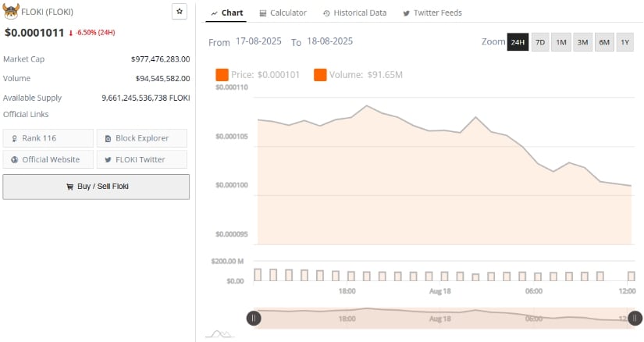Click the red 24H price-down arrow
This screenshot has height=342, width=644.
pyautogui.click(x=70, y=33)
